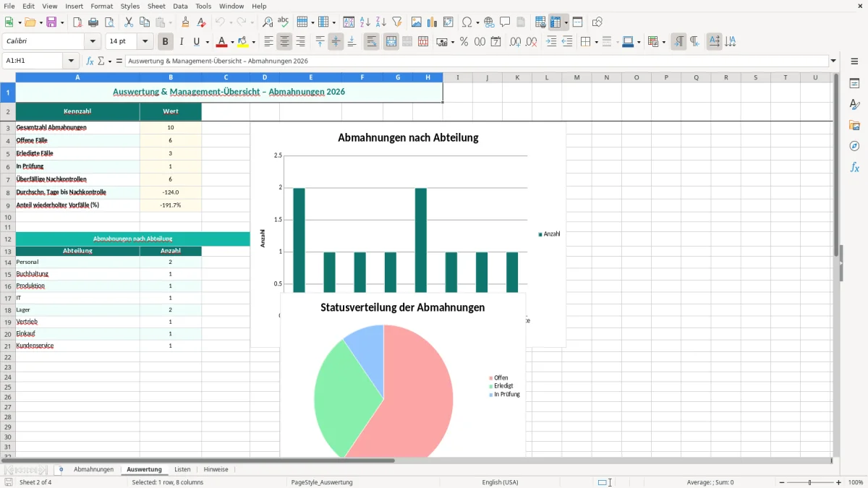Select column header M
This screenshot has width=868, height=488.
tap(576, 77)
